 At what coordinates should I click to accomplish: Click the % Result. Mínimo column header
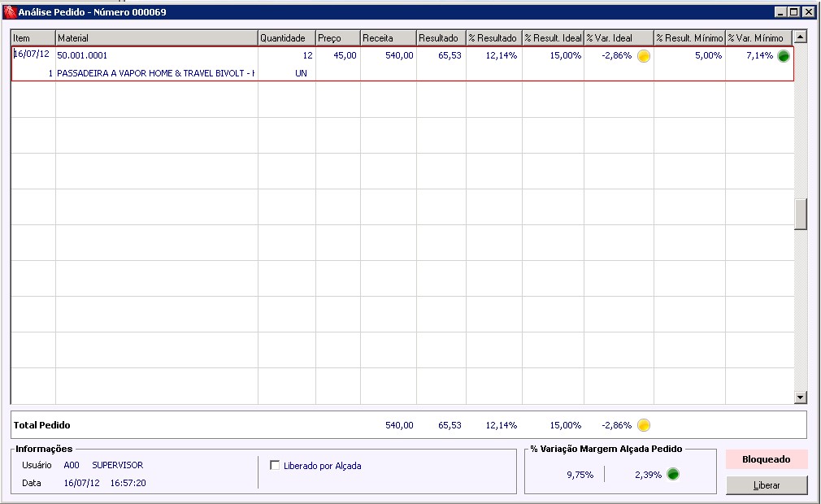(x=689, y=37)
